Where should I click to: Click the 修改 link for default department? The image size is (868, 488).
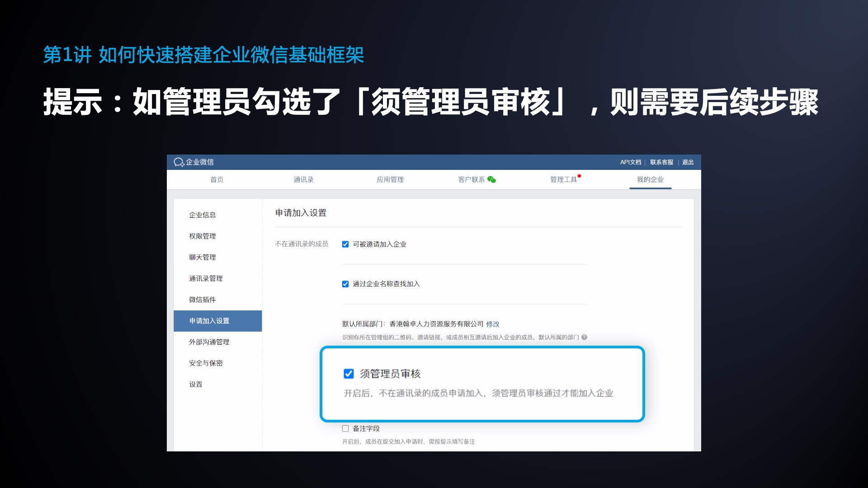(x=493, y=324)
